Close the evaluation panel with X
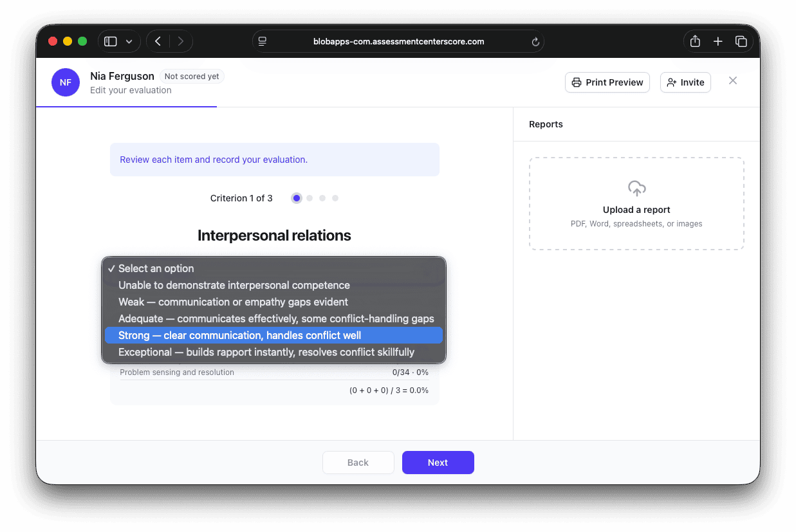Image resolution: width=796 pixels, height=532 pixels. 733,80
